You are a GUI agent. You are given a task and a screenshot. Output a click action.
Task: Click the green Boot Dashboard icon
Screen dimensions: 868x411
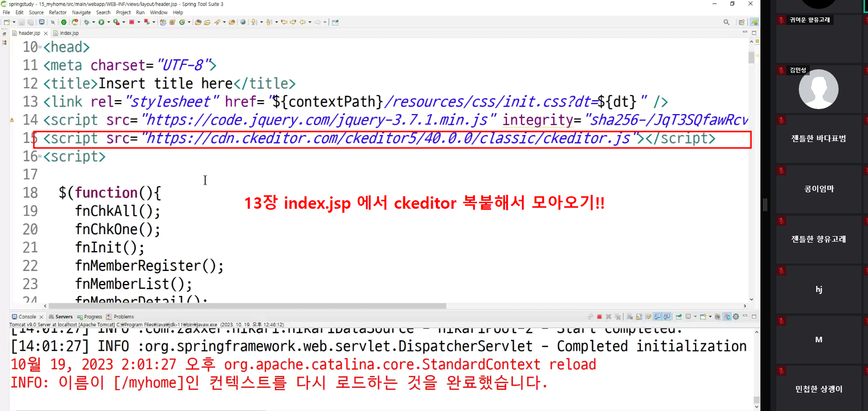tap(64, 22)
